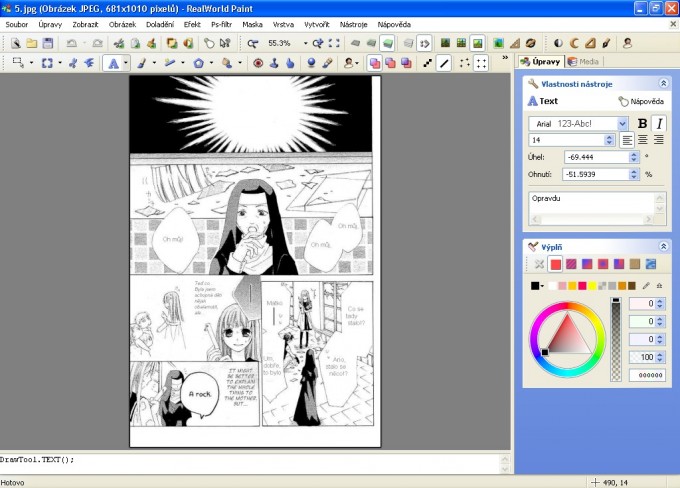
Task: Set text alignment to center
Action: [x=643, y=140]
